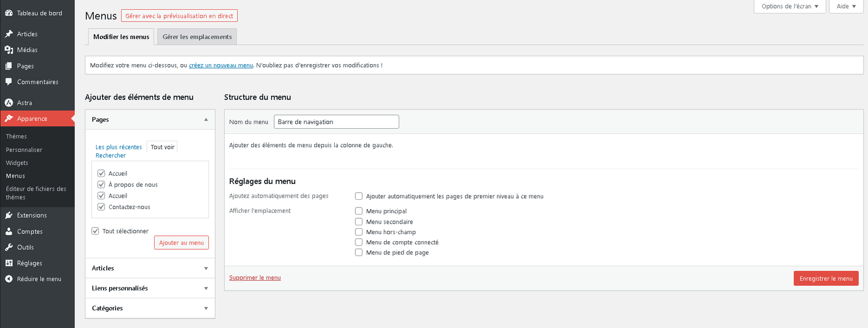The image size is (868, 328).
Task: Open the créez un nouveau menu link
Action: [x=220, y=65]
